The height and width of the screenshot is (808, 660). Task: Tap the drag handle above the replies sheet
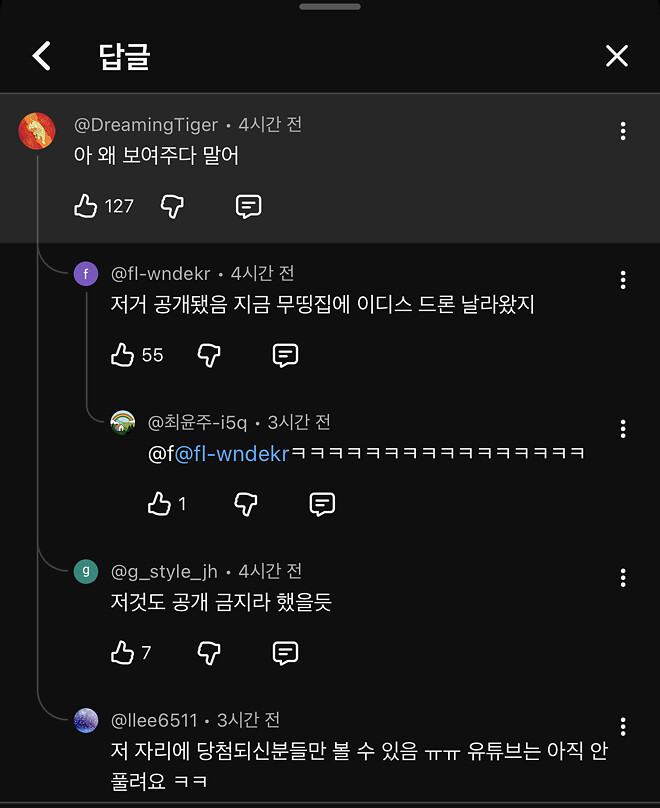point(329,7)
